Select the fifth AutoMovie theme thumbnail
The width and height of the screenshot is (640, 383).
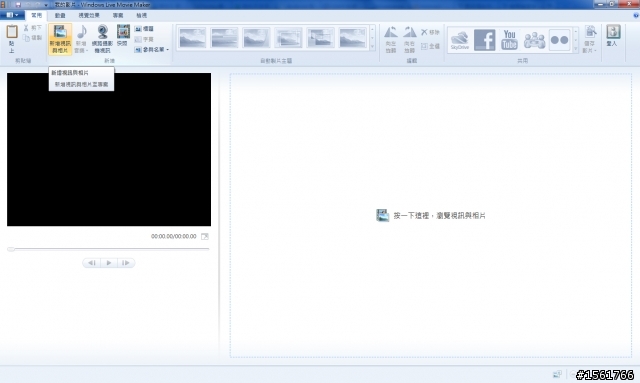pyautogui.click(x=320, y=38)
